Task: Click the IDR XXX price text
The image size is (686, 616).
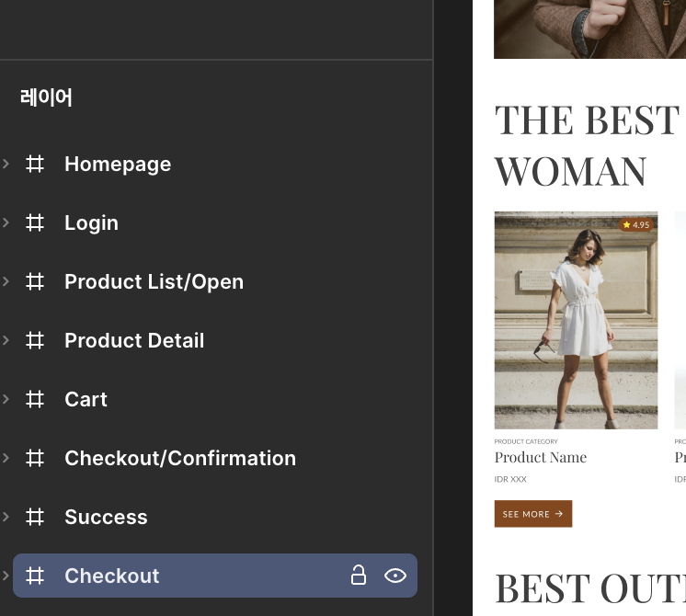Action: (x=510, y=479)
